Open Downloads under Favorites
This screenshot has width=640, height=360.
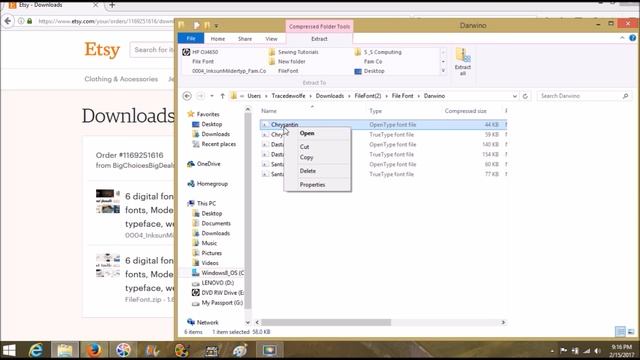pos(216,134)
